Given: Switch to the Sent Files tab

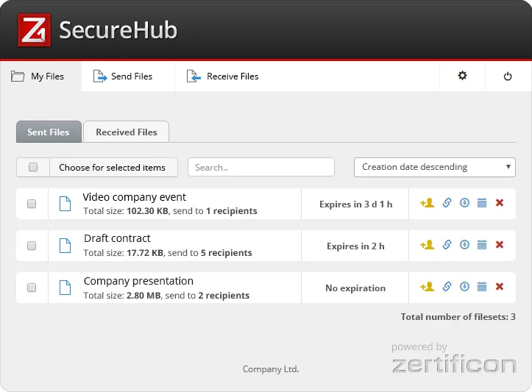Looking at the screenshot, I should 49,132.
